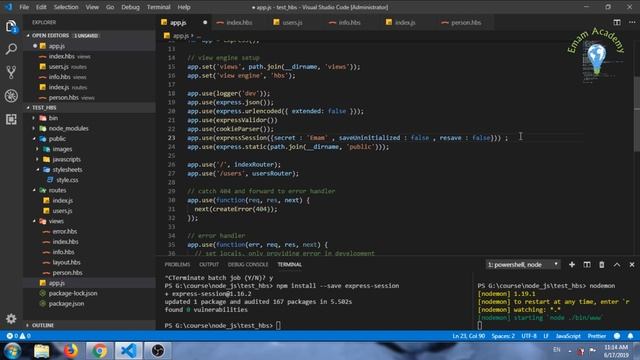Screen dimensions: 640x360
Task: Click the editor vertical scrollbar
Action: pyautogui.click(x=637, y=113)
